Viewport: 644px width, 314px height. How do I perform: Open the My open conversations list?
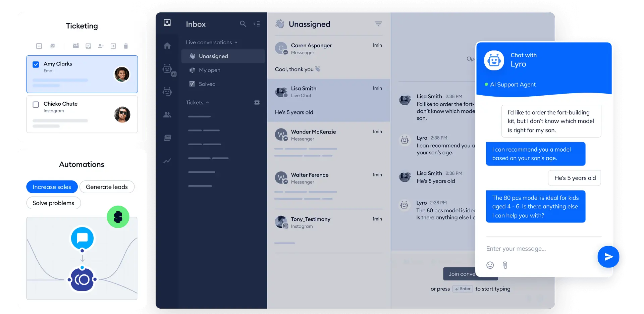[x=209, y=70]
